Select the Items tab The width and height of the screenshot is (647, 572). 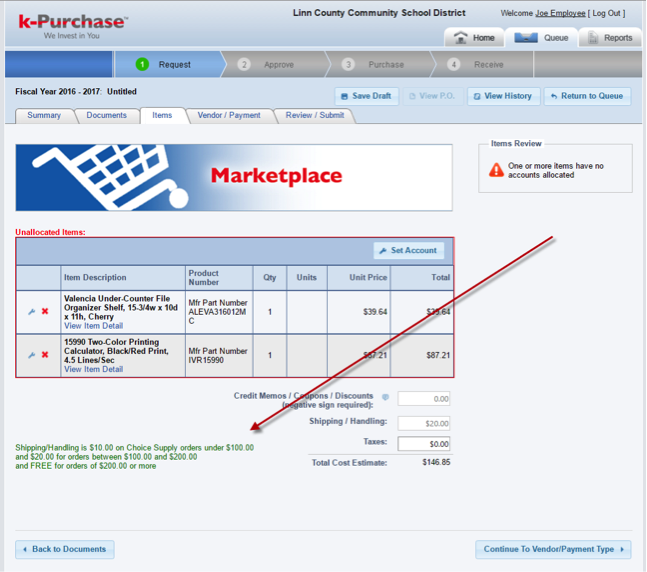pyautogui.click(x=162, y=115)
